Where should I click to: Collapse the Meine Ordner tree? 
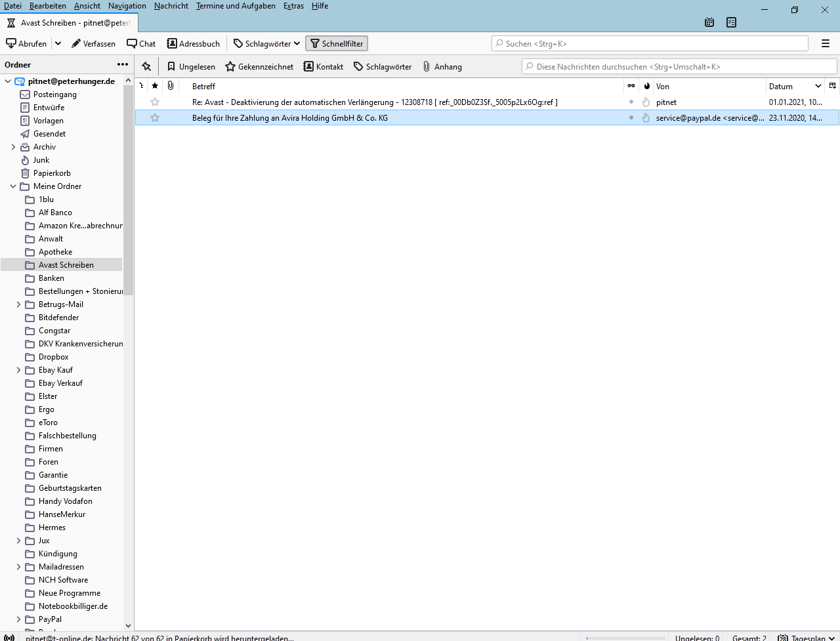[x=13, y=186]
